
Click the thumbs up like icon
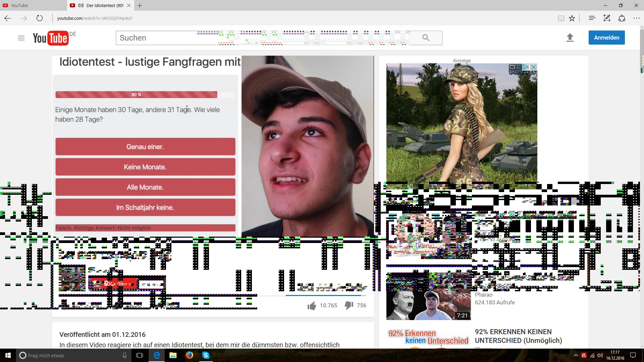[312, 305]
